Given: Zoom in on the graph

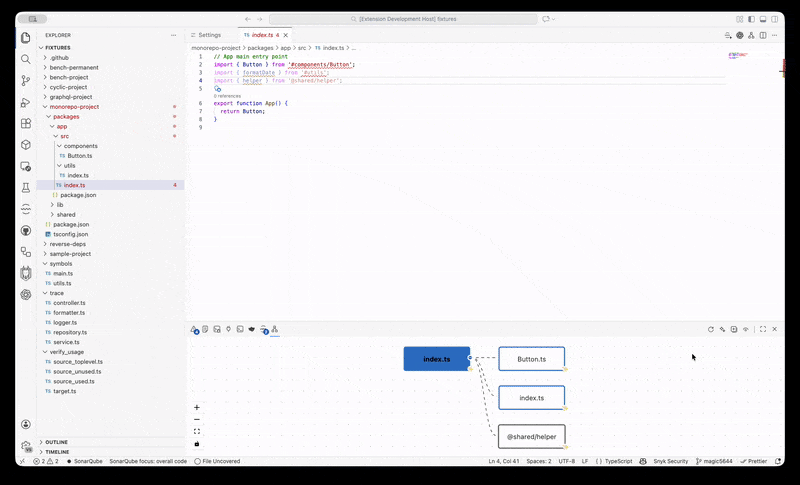Looking at the screenshot, I should 197,407.
